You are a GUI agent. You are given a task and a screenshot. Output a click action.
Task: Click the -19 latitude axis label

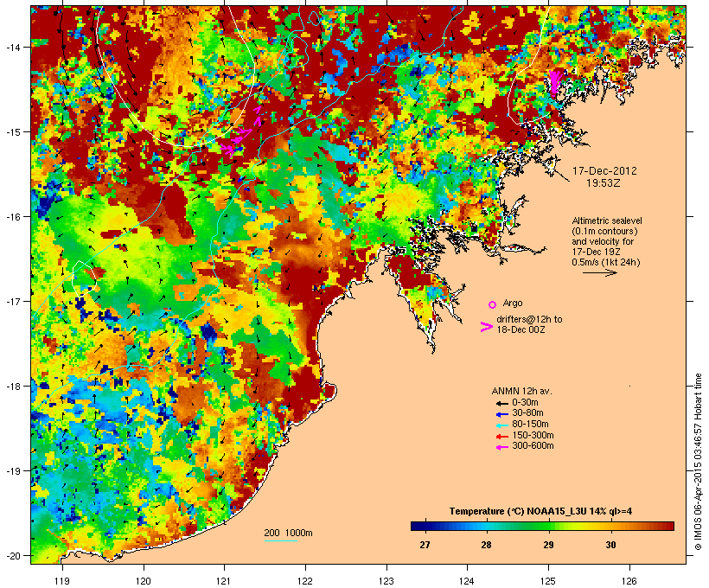(x=12, y=471)
